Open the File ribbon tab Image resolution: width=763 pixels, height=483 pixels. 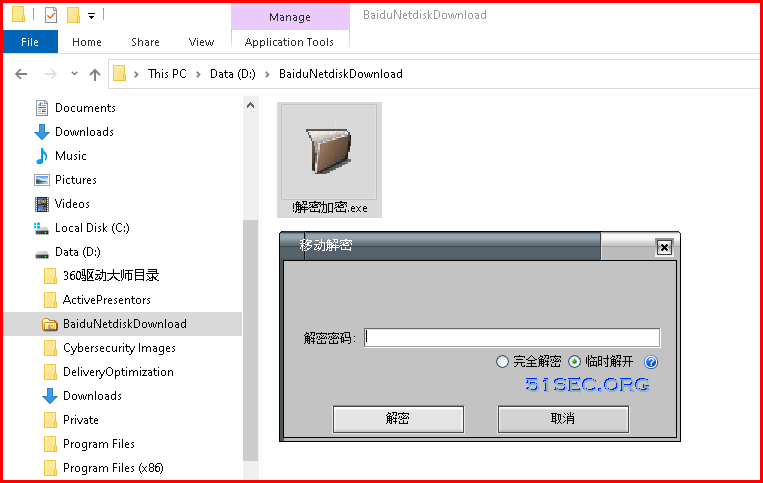pyautogui.click(x=30, y=42)
